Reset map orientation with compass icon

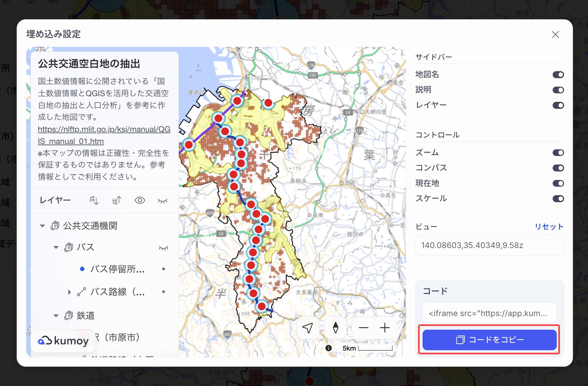coord(335,328)
